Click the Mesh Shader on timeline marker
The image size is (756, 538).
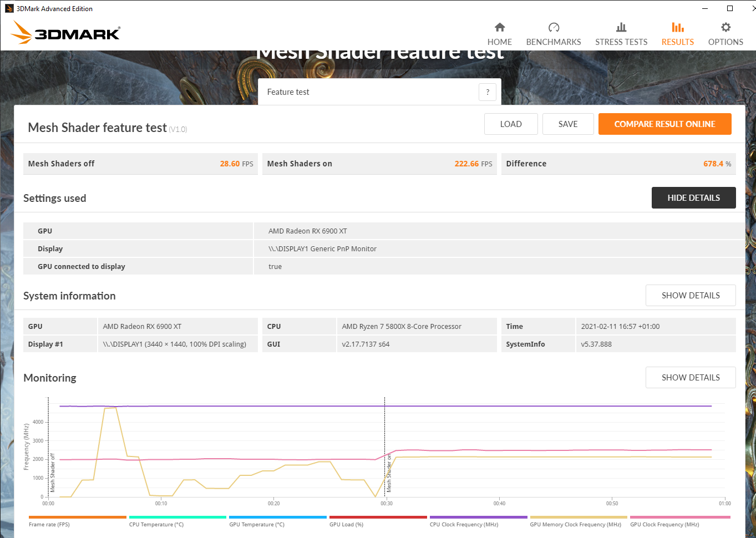[389, 473]
